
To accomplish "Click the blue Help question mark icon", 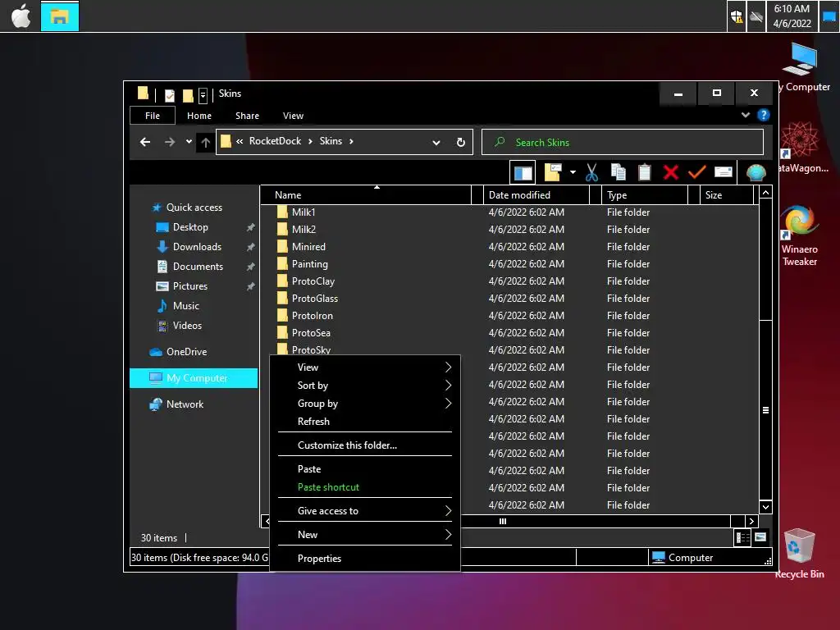I will [764, 115].
